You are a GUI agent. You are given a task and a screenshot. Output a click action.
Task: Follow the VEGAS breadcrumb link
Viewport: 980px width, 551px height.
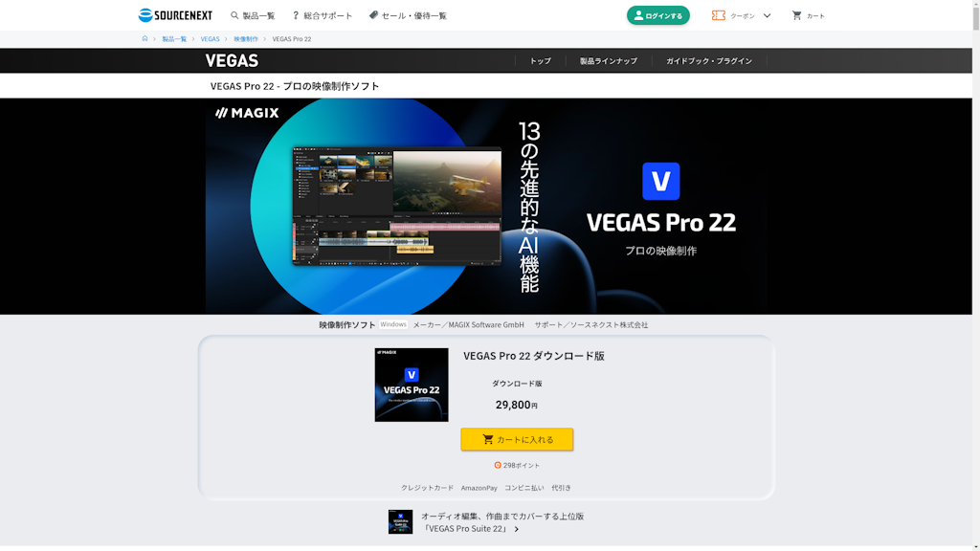pos(210,39)
